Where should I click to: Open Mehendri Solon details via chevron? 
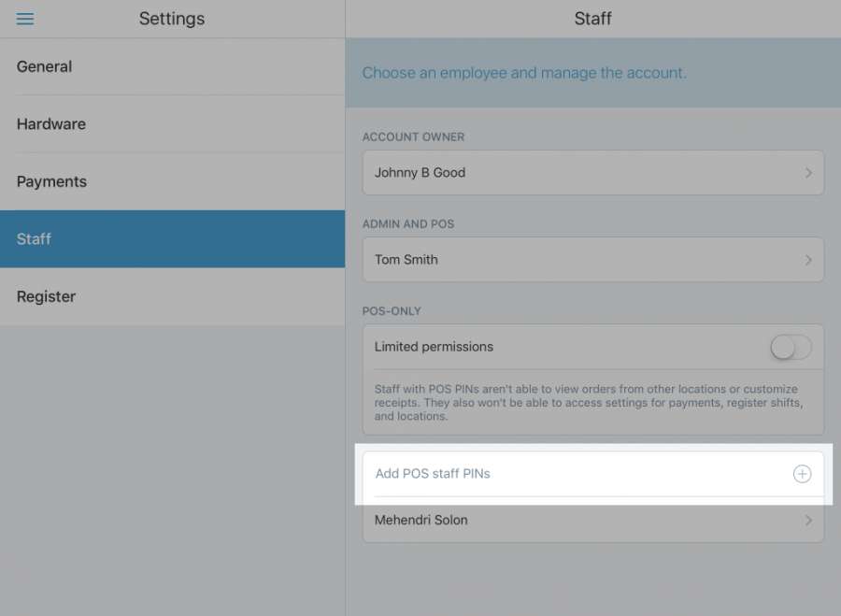[808, 521]
